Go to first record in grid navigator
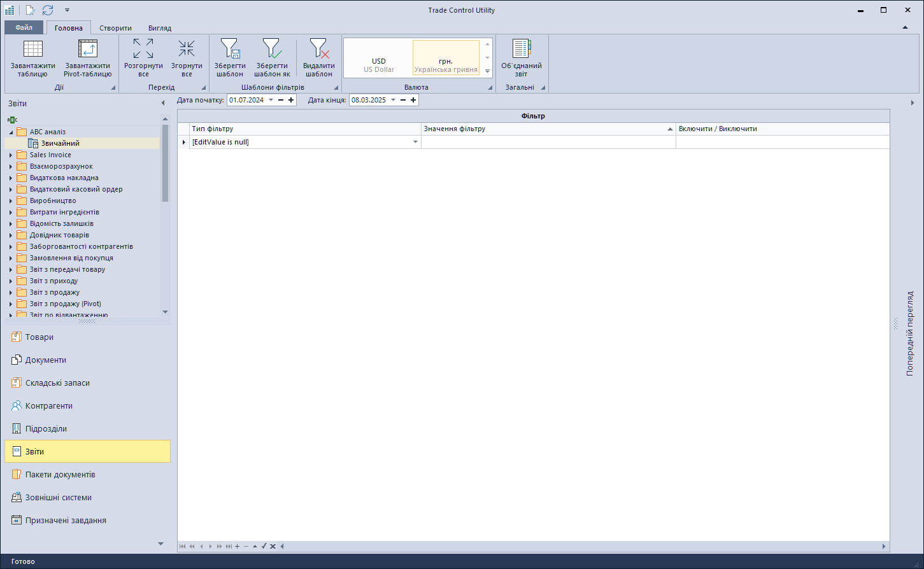Image resolution: width=924 pixels, height=569 pixels. [183, 546]
